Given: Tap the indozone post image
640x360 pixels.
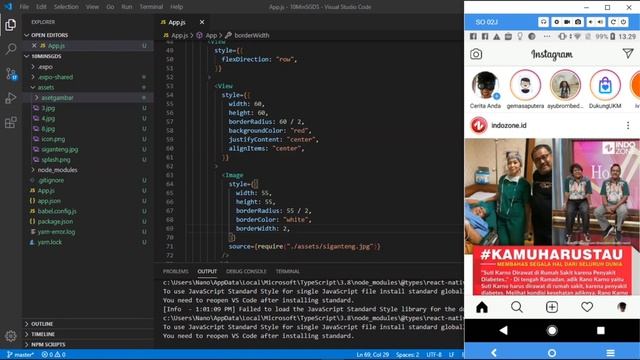Looking at the screenshot, I should (552, 217).
